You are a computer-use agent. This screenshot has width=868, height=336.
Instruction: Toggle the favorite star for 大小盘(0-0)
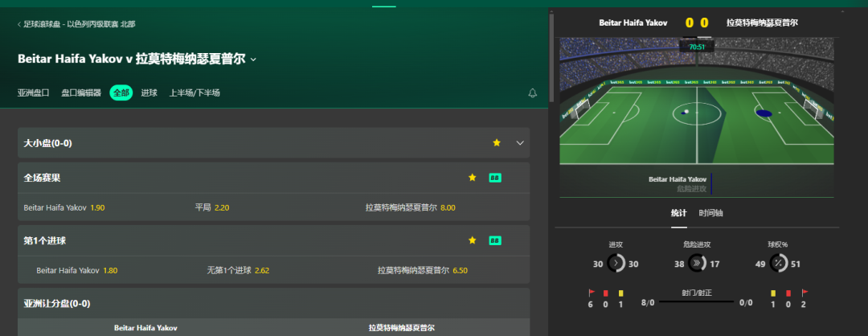click(497, 143)
